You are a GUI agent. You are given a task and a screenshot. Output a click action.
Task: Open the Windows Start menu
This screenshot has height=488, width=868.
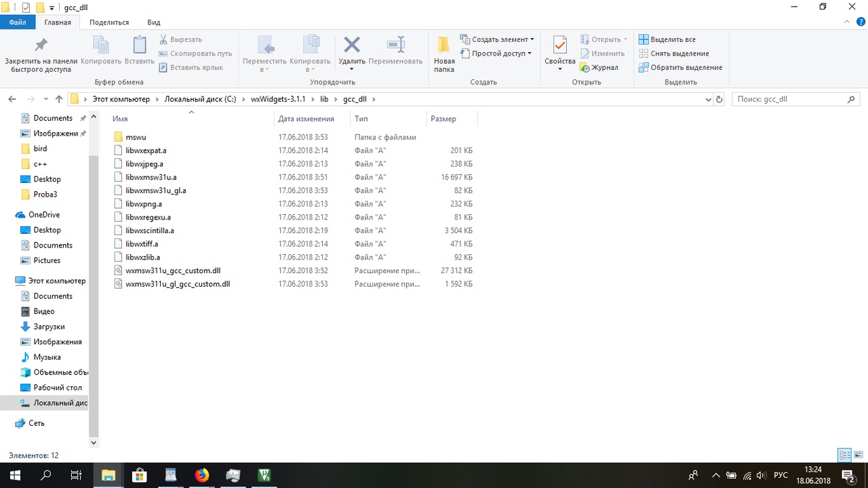pos(15,475)
